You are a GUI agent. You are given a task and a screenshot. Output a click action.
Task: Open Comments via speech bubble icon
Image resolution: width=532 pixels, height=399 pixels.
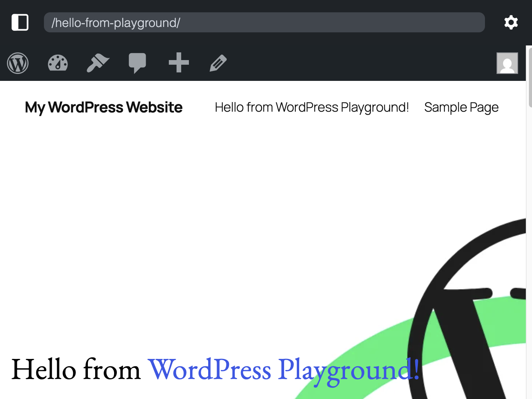[x=137, y=63]
